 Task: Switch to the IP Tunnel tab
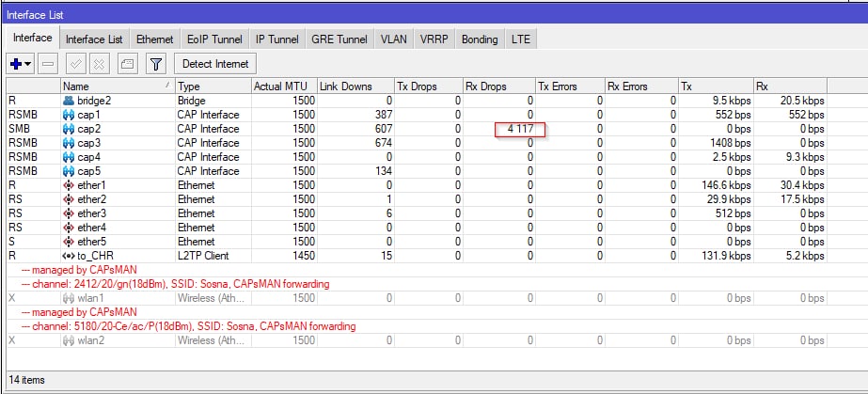coord(276,39)
